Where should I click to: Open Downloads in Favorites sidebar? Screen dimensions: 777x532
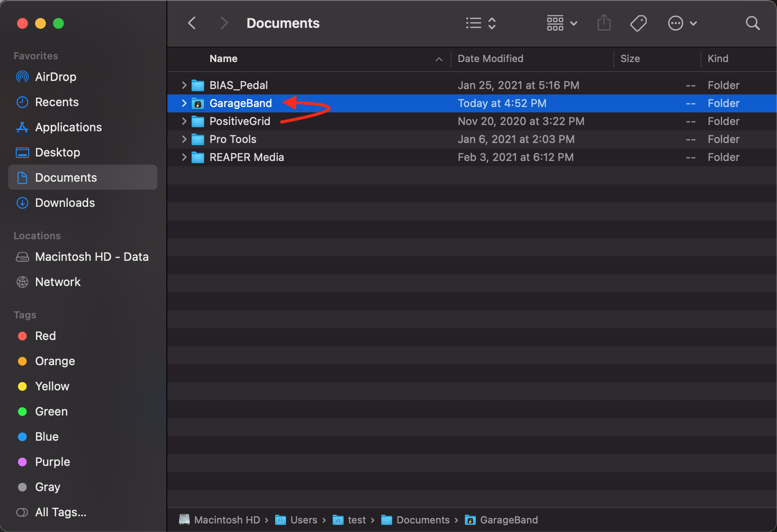coord(65,203)
